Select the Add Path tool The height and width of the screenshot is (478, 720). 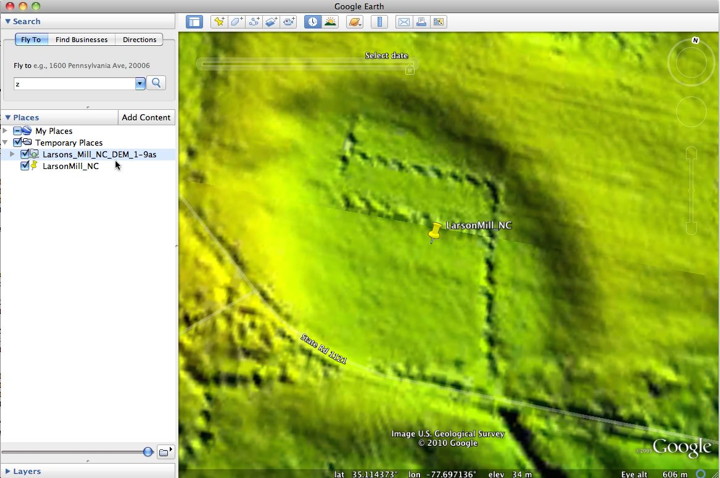pyautogui.click(x=254, y=21)
